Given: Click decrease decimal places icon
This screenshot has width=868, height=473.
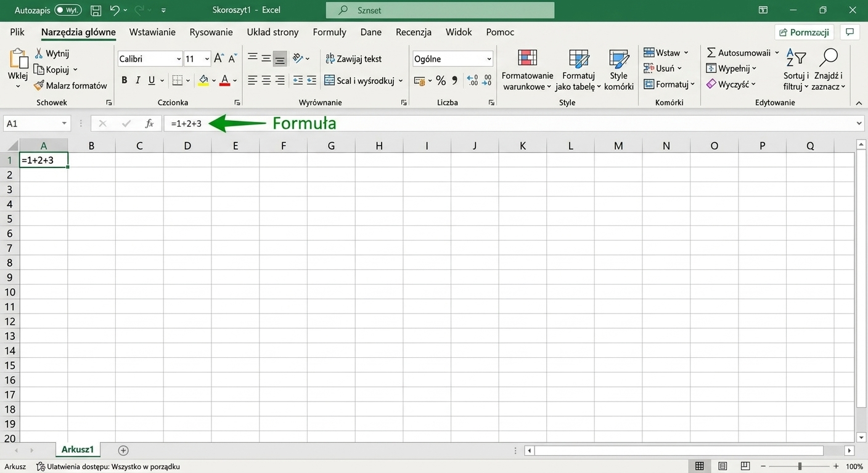Looking at the screenshot, I should [x=487, y=80].
